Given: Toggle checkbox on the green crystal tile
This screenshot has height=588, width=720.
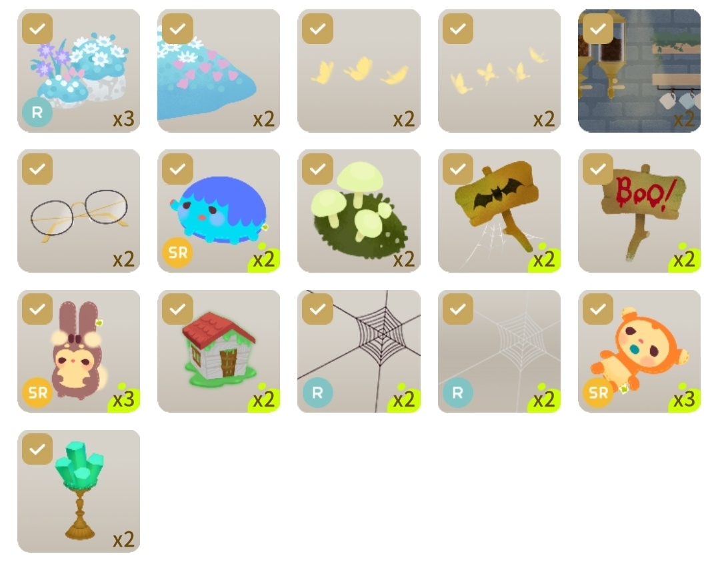Looking at the screenshot, I should coord(37,449).
